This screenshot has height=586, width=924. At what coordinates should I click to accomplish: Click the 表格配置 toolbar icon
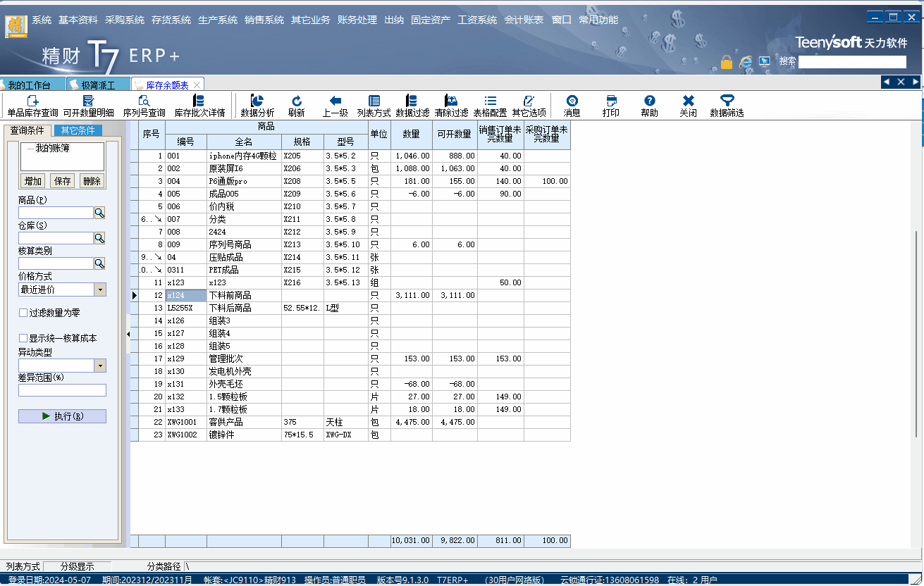click(490, 101)
